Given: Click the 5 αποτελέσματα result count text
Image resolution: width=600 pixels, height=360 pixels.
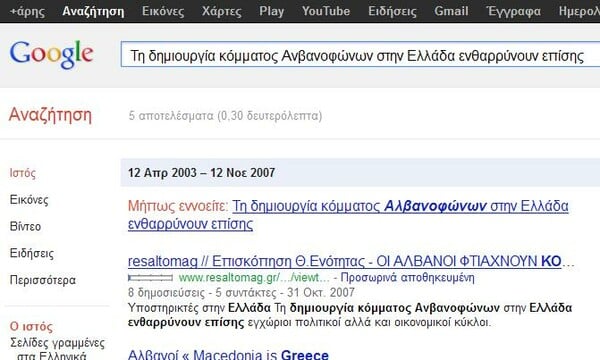Looking at the screenshot, I should [225, 116].
